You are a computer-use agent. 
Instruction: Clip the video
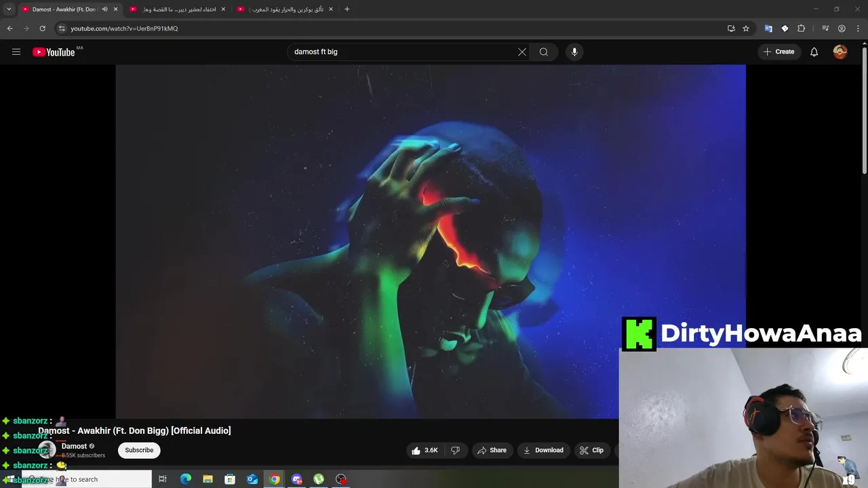591,450
